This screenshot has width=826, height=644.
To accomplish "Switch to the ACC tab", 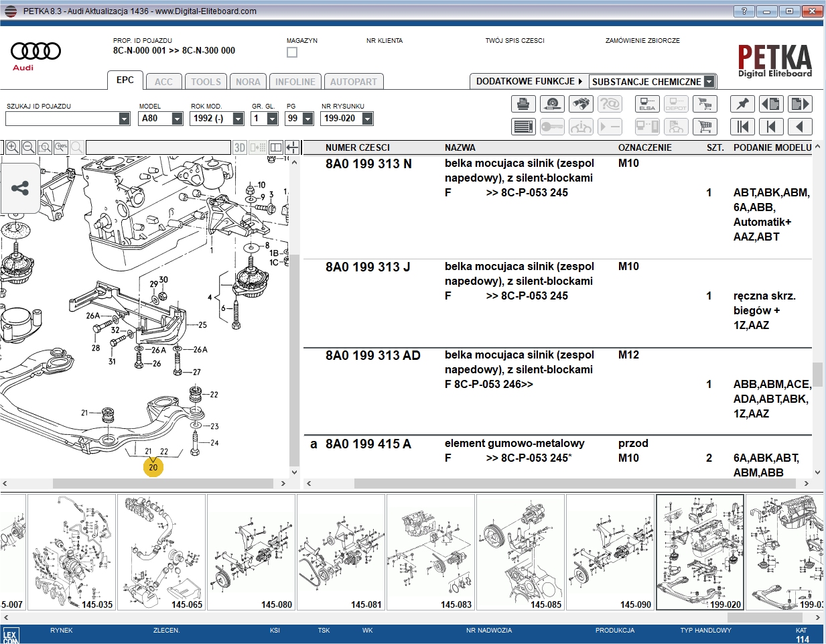I will 163,82.
